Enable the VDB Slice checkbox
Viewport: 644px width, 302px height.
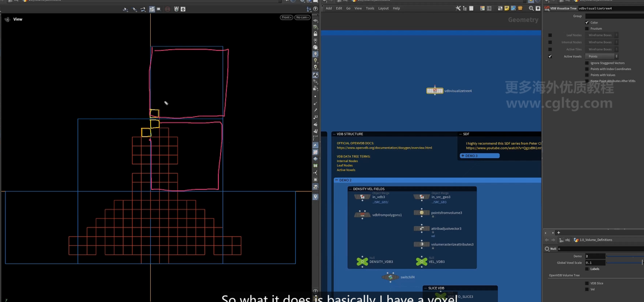pos(587,283)
